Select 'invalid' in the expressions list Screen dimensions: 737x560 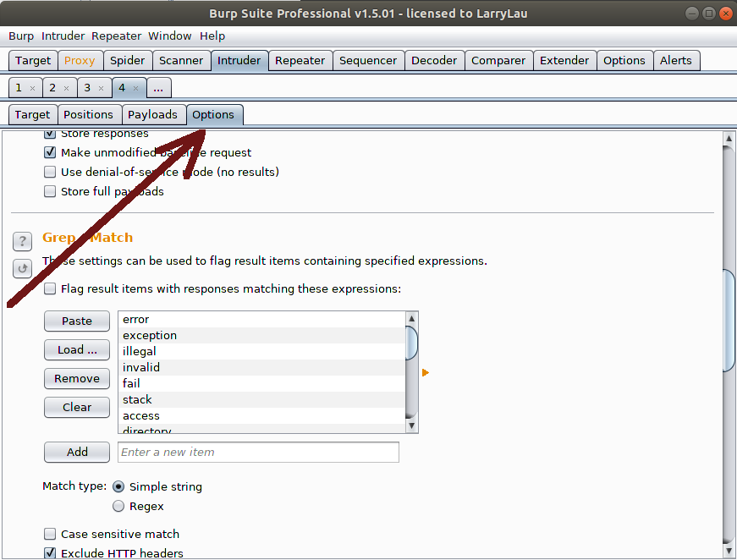pos(261,367)
